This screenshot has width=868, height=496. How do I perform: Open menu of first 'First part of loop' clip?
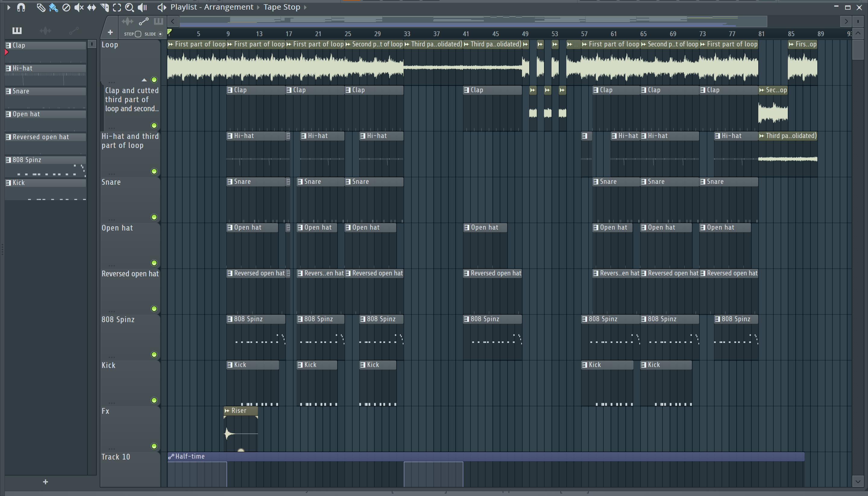(171, 44)
